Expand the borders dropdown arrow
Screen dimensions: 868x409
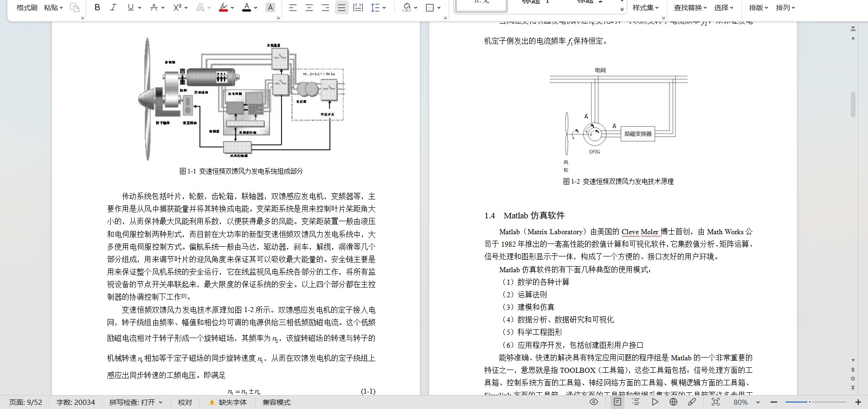coord(438,7)
